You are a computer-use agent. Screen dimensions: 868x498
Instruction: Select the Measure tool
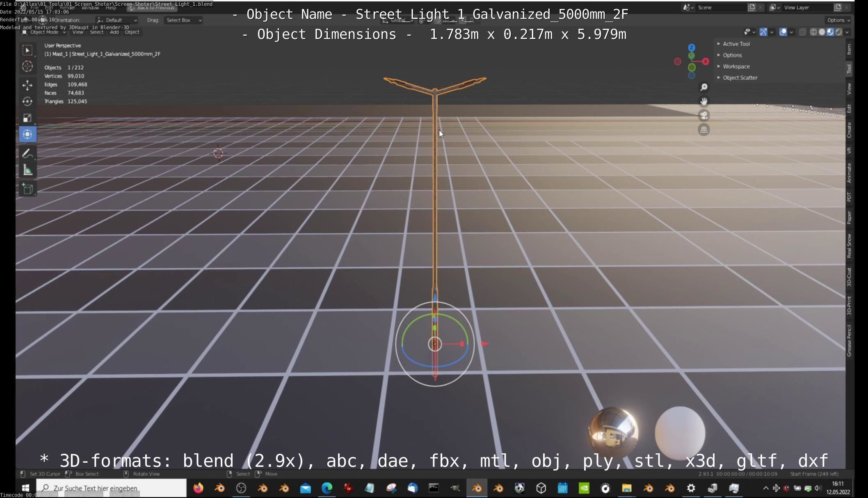coord(27,171)
